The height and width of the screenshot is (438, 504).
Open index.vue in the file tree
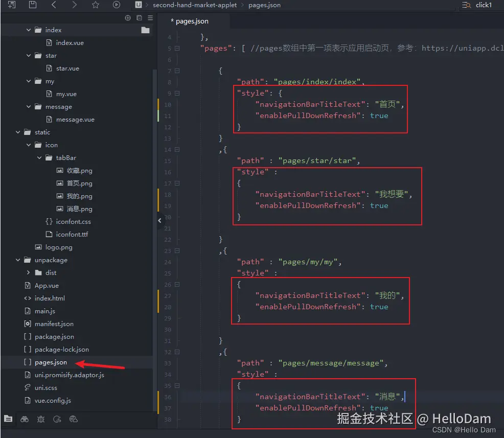tap(70, 43)
